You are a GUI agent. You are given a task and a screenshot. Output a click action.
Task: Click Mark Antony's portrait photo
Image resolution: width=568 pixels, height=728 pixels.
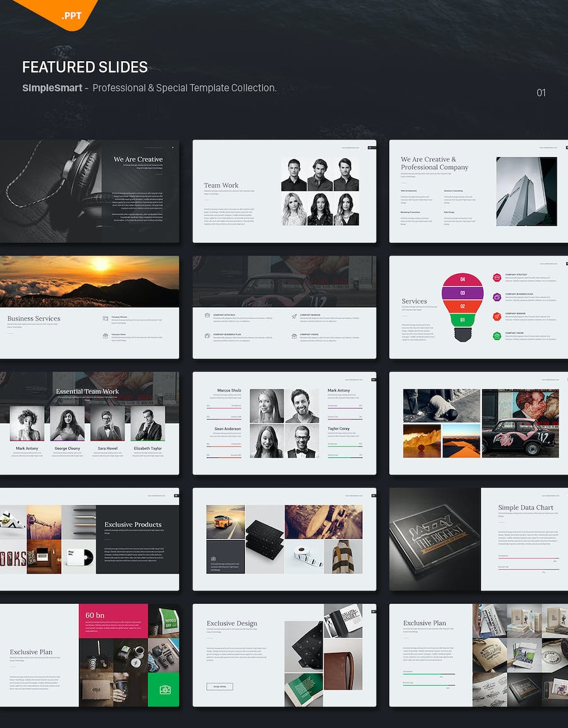click(27, 423)
